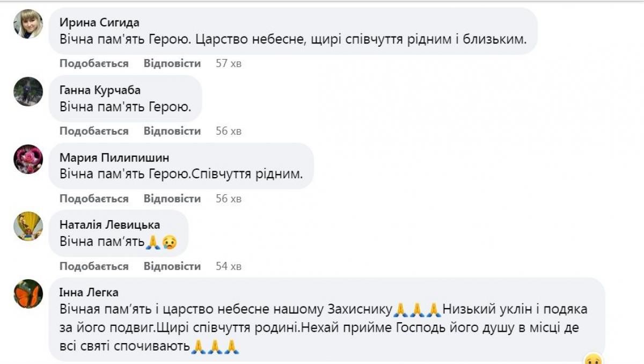Like Мария Пилипишин's comment
Image resolution: width=644 pixels, height=364 pixels.
[x=94, y=199]
